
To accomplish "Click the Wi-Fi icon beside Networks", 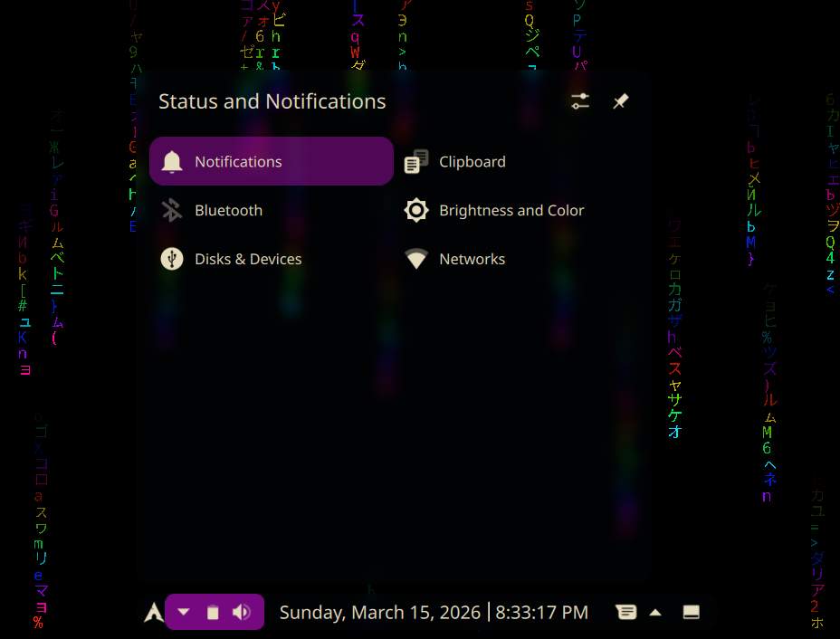I will [416, 260].
